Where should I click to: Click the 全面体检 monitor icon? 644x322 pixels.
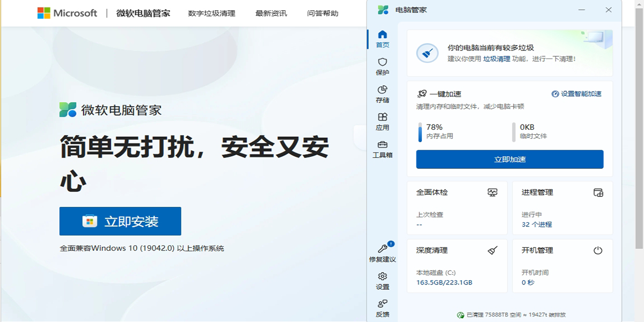(x=492, y=192)
